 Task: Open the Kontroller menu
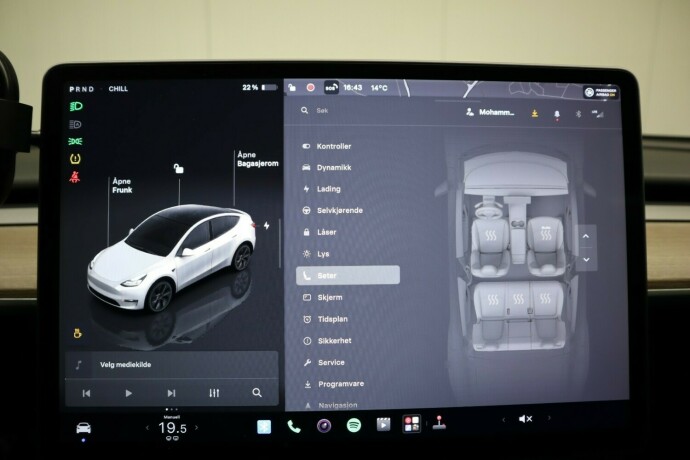[327, 146]
